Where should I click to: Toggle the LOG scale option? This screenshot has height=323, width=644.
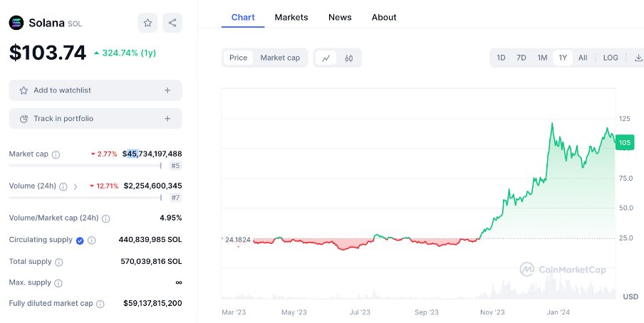611,58
